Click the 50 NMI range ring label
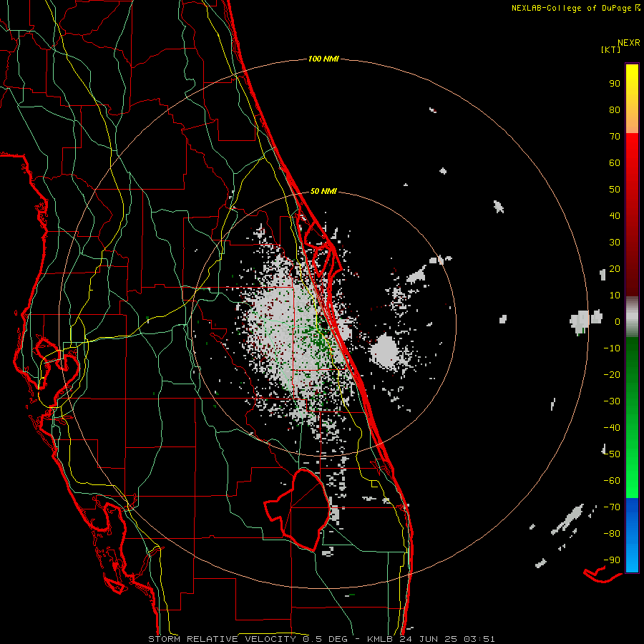The height and width of the screenshot is (644, 644). 323,191
